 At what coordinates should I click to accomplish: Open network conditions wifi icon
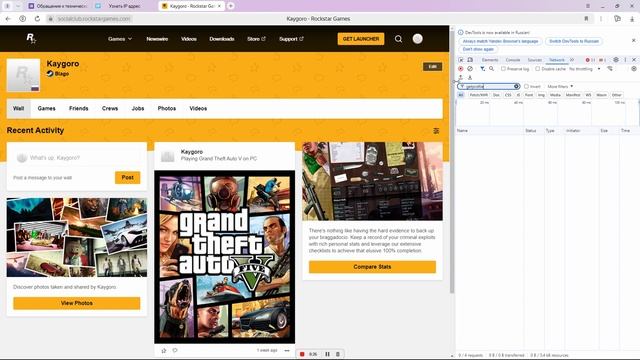point(610,69)
